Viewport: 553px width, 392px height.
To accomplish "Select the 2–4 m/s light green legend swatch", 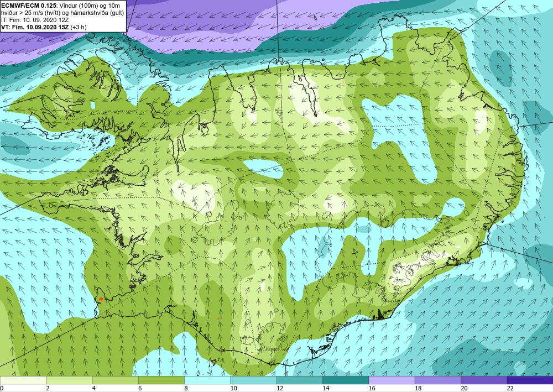I will click(69, 380).
